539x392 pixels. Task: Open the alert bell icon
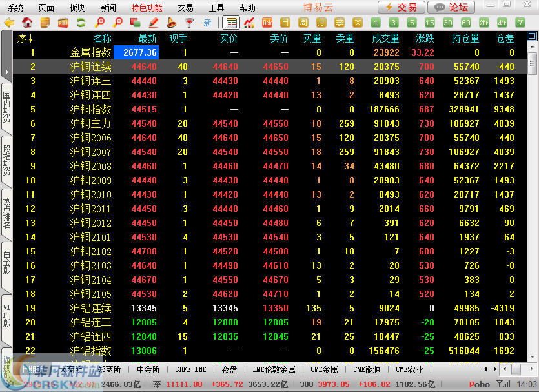172,23
